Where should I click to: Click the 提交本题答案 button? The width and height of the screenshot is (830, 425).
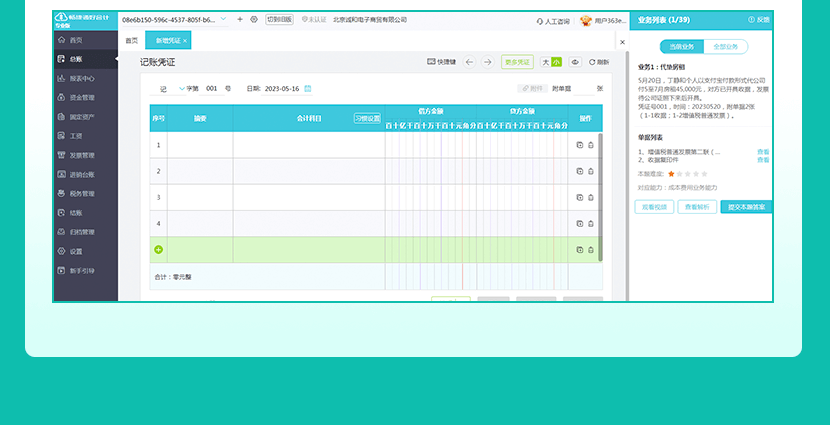pyautogui.click(x=746, y=207)
